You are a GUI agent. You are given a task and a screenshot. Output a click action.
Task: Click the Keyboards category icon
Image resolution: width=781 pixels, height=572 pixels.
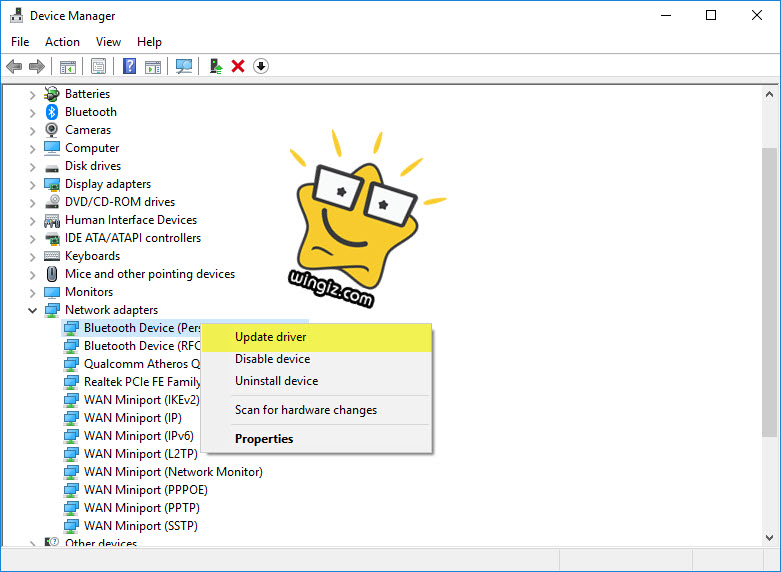click(52, 256)
